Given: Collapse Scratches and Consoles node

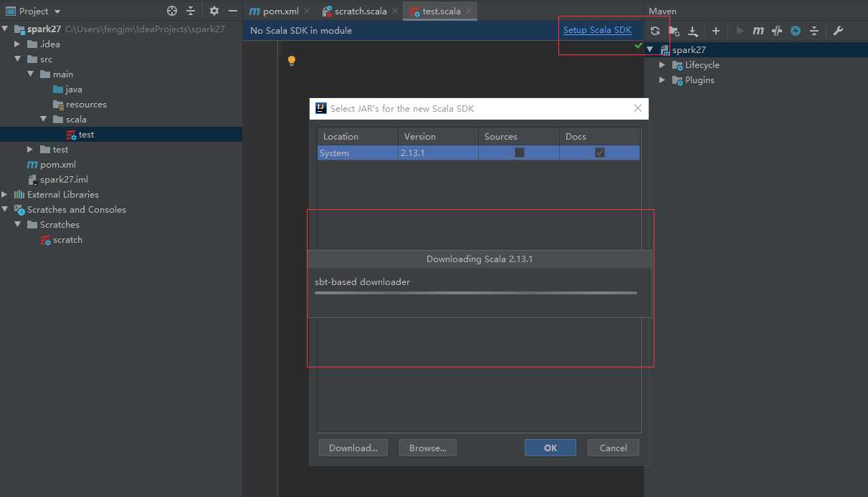Looking at the screenshot, I should 5,210.
